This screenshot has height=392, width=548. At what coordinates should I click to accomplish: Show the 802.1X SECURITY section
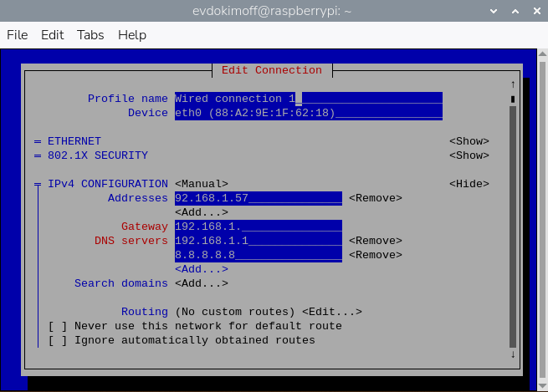click(x=469, y=155)
